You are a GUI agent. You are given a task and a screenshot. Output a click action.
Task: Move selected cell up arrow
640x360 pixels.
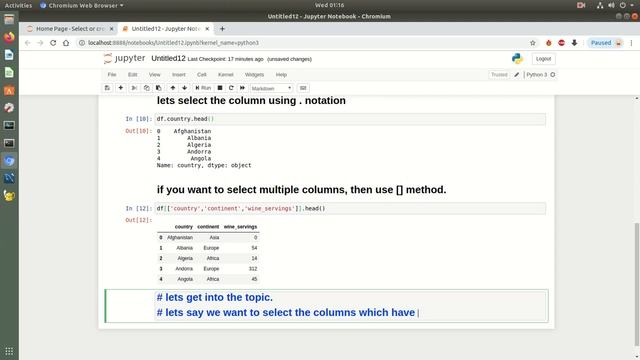tap(173, 88)
